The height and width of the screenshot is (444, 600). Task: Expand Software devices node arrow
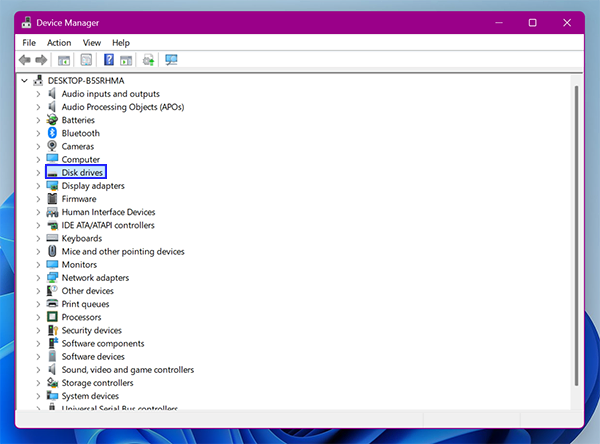coord(38,356)
